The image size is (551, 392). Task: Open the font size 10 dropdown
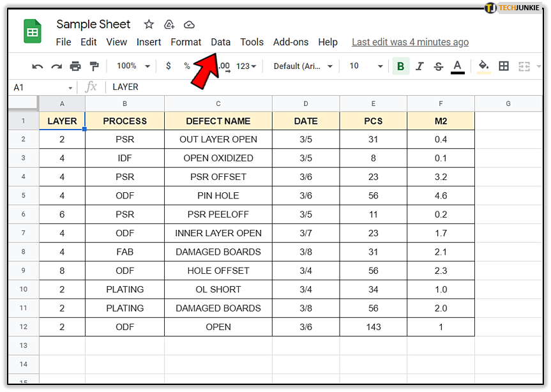click(x=366, y=66)
